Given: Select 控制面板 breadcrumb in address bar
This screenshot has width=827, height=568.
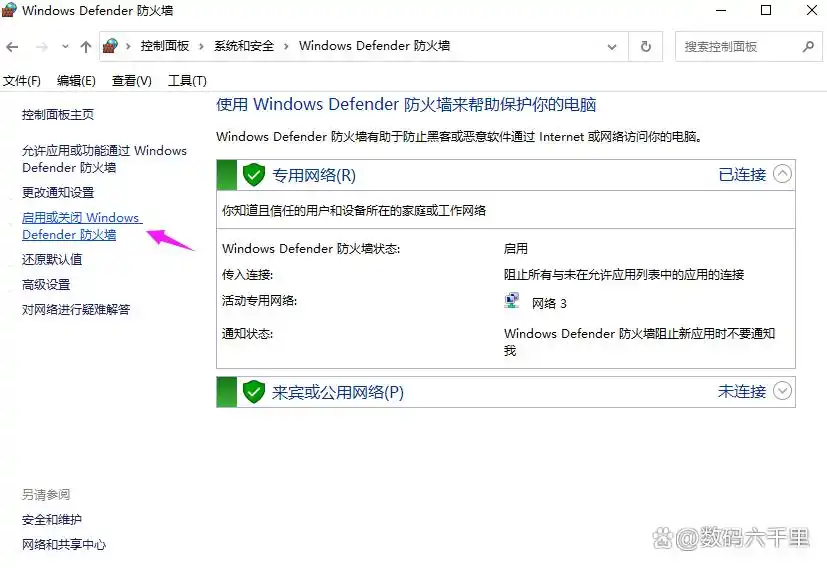Looking at the screenshot, I should point(165,46).
